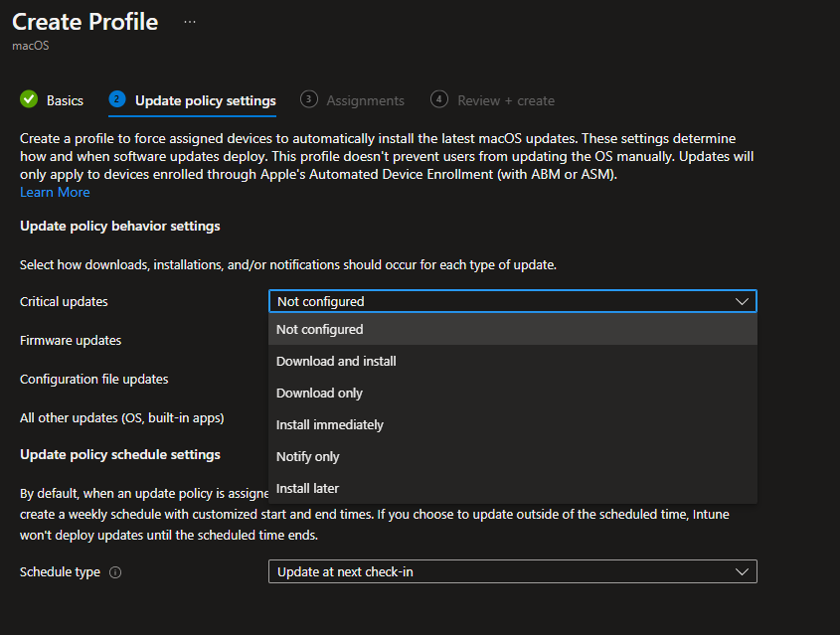Collapse the Critical updates dropdown chevron
This screenshot has width=840, height=635.
pyautogui.click(x=742, y=301)
